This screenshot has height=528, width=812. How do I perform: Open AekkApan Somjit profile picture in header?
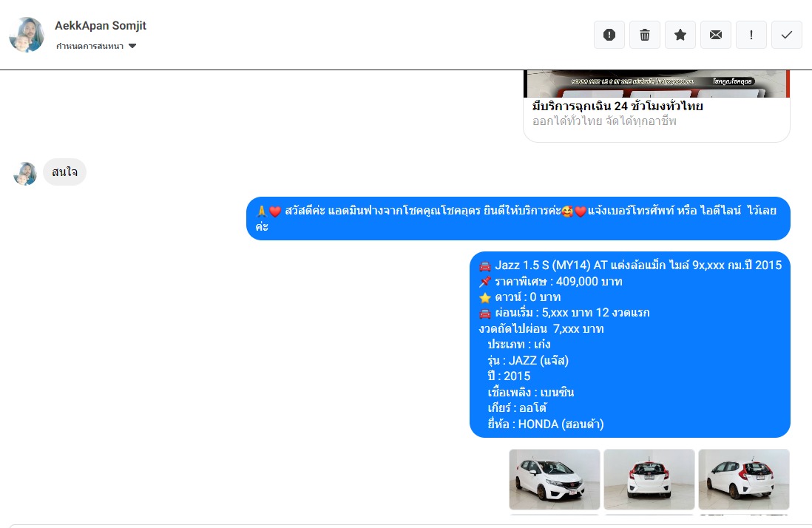[27, 35]
